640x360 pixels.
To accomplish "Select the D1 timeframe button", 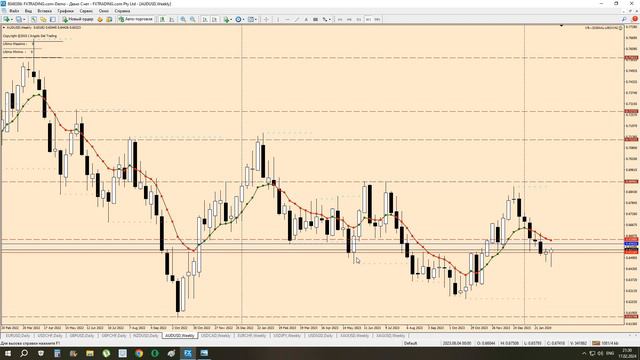I will click(358, 19).
